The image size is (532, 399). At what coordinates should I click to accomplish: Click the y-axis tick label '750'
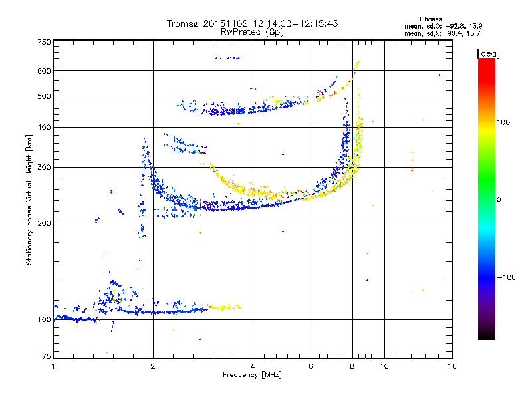pyautogui.click(x=44, y=42)
